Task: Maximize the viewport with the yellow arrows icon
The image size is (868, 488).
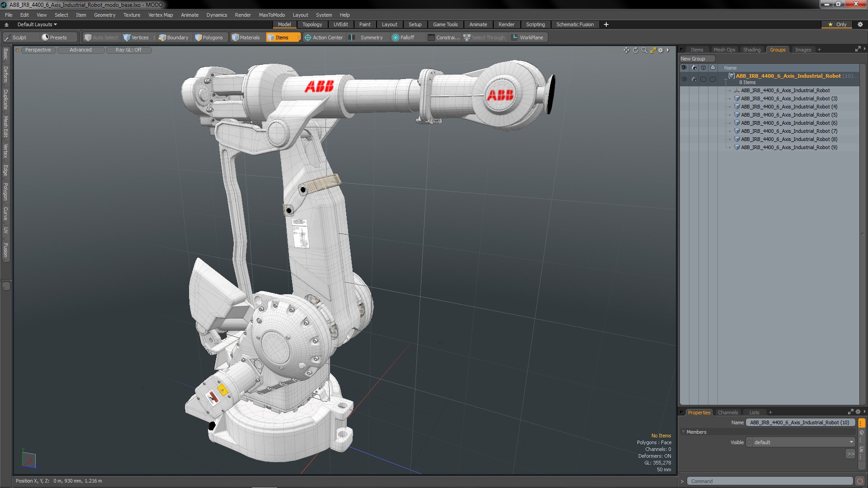Action: pos(653,50)
